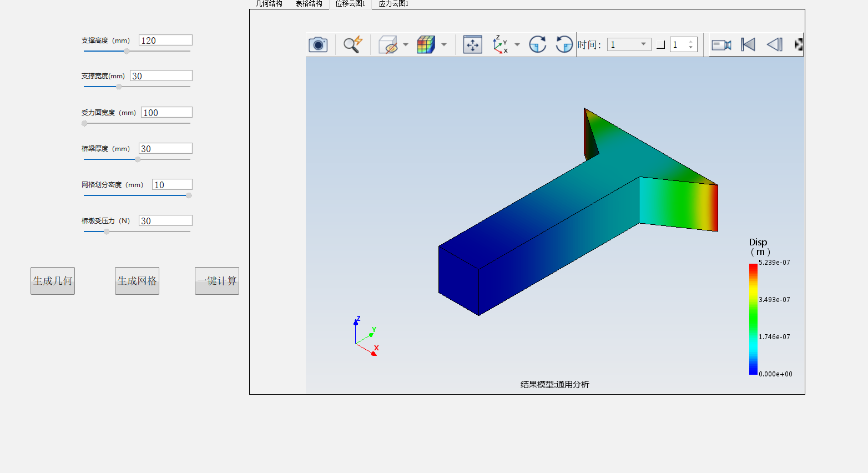Open the dropdown arrow beside axis orientation icon
This screenshot has height=473, width=868.
point(517,44)
